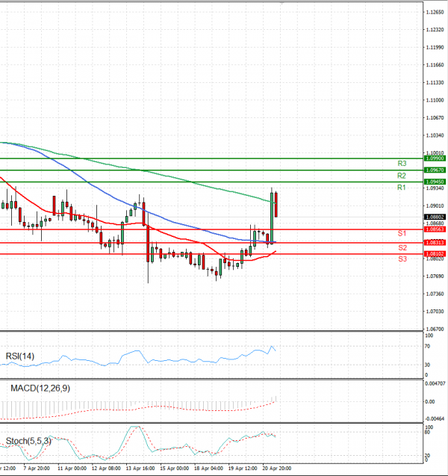This screenshot has width=448, height=476.
Task: Select the 1.08563 red price tag
Action: (435, 229)
